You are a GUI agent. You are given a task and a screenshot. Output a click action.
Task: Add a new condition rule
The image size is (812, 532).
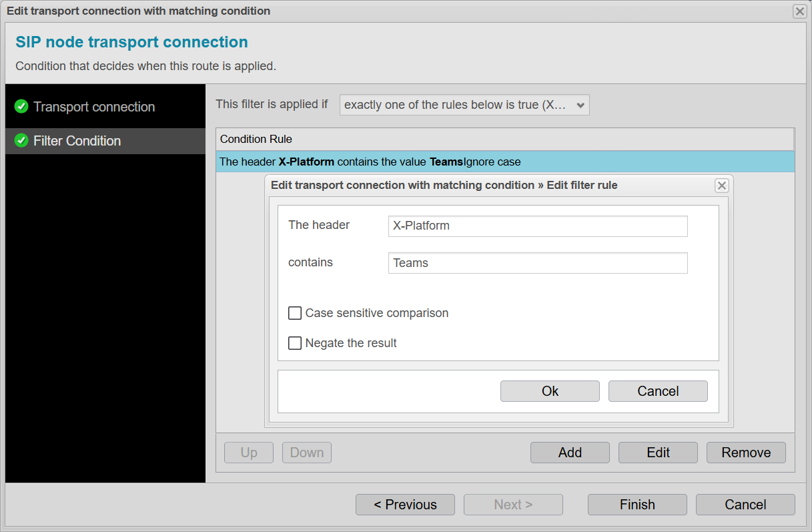pos(569,453)
